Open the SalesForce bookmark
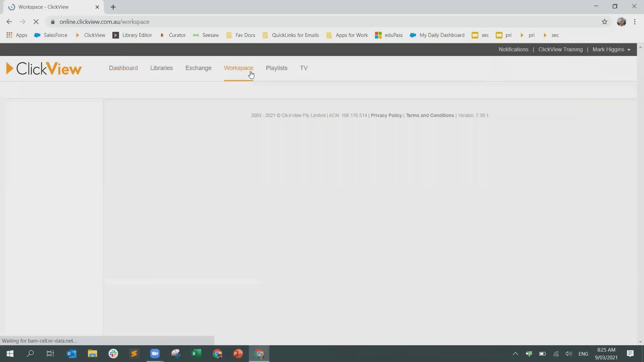644x362 pixels. click(51, 35)
